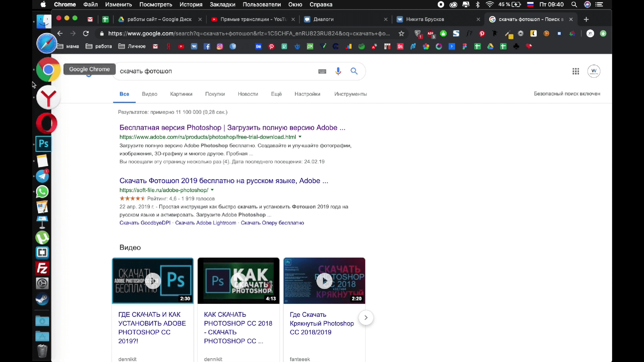Expand adobe.com result URL dropdown arrow
Screen dimensions: 644x362
pos(300,137)
